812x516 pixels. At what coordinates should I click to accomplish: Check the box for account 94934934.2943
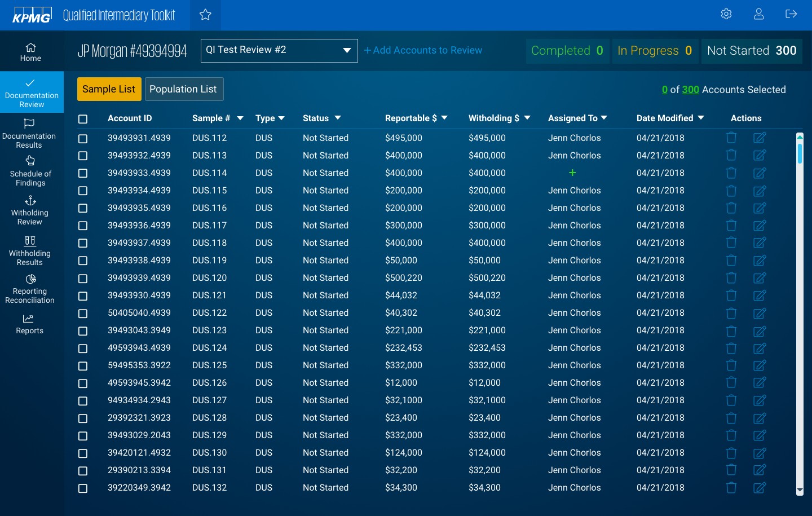click(x=83, y=401)
